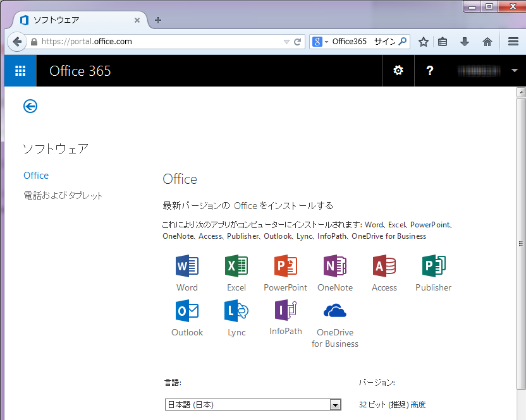Viewport: 526px width, 420px height.
Task: Click the Access app icon
Action: point(384,266)
